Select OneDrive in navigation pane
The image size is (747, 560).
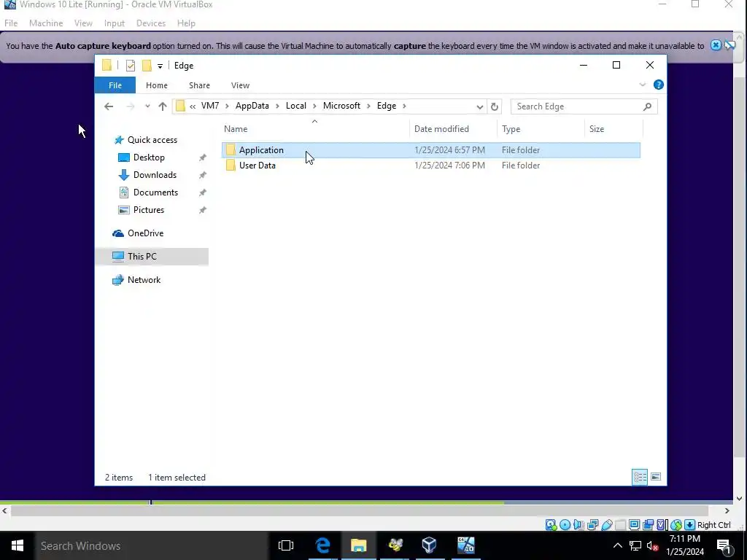(x=145, y=233)
